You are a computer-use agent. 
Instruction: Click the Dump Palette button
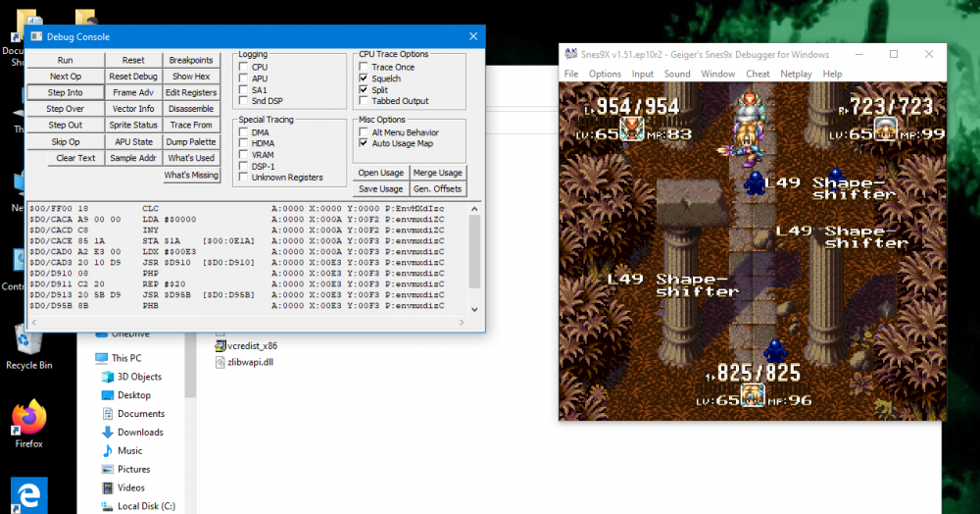coord(191,142)
